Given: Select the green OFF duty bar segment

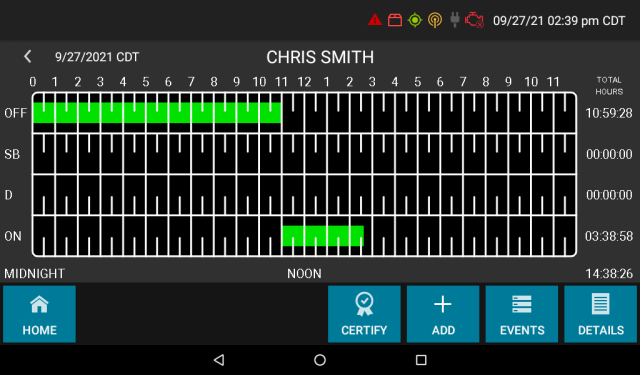Looking at the screenshot, I should (x=157, y=113).
